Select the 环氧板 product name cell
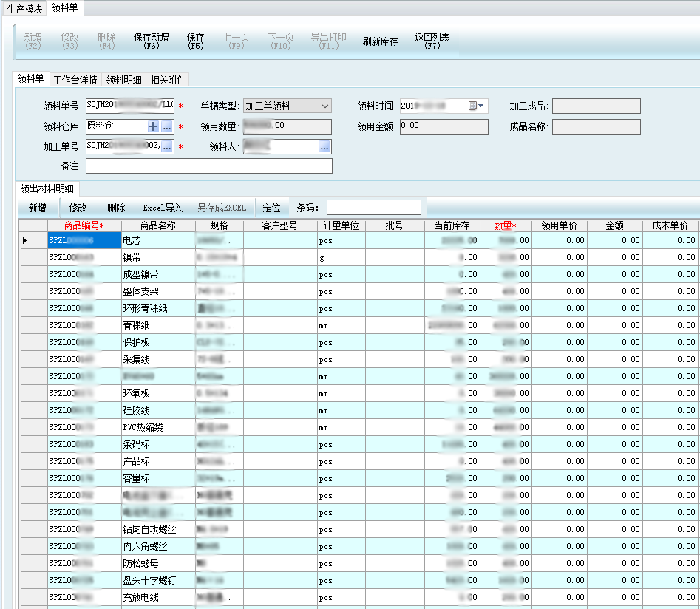Image resolution: width=700 pixels, height=609 pixels. 158,393
